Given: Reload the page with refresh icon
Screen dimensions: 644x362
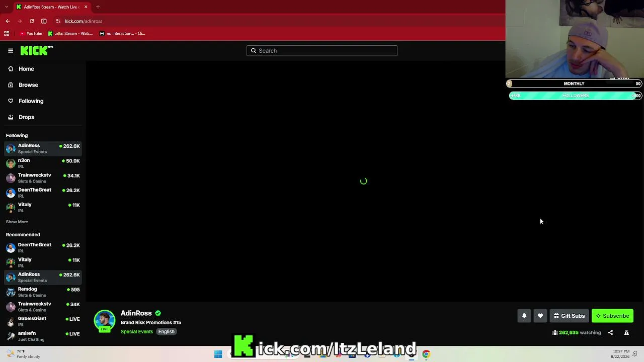Looking at the screenshot, I should pos(32,21).
